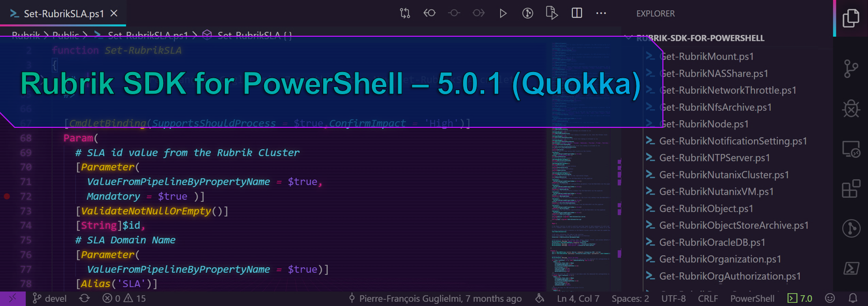This screenshot has height=306, width=868.
Task: Open the Explorer view in activity bar
Action: coord(850,19)
